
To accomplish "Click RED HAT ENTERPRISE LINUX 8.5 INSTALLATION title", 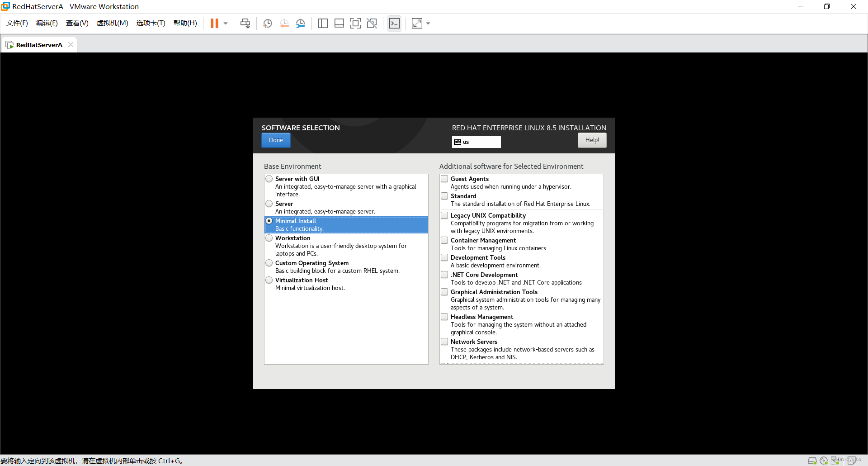I will (x=529, y=128).
